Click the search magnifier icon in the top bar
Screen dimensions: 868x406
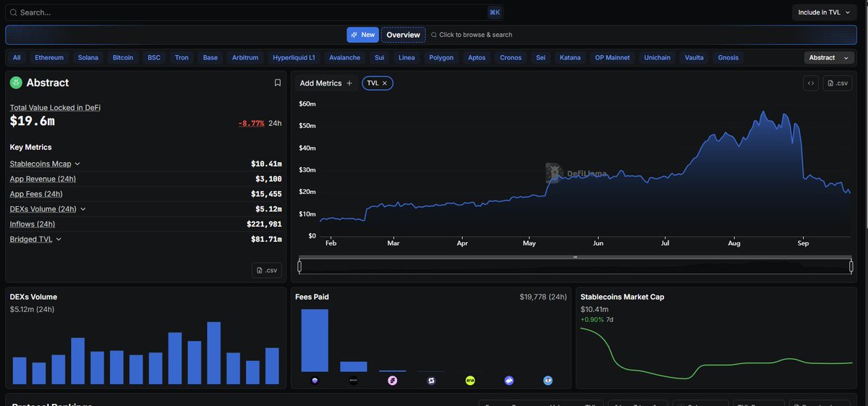click(14, 12)
